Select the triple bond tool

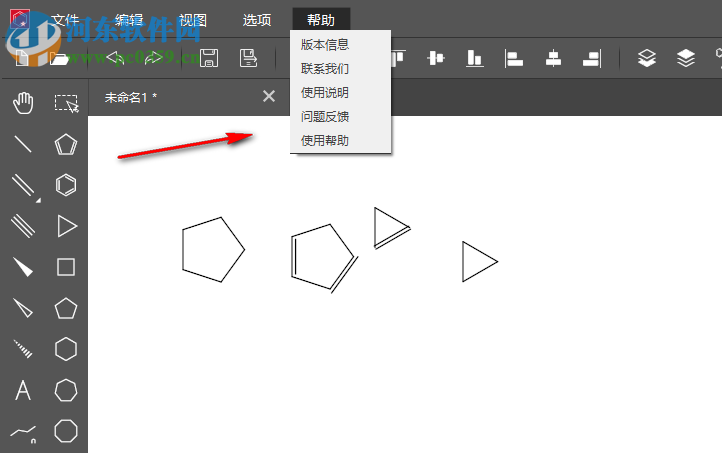click(23, 226)
